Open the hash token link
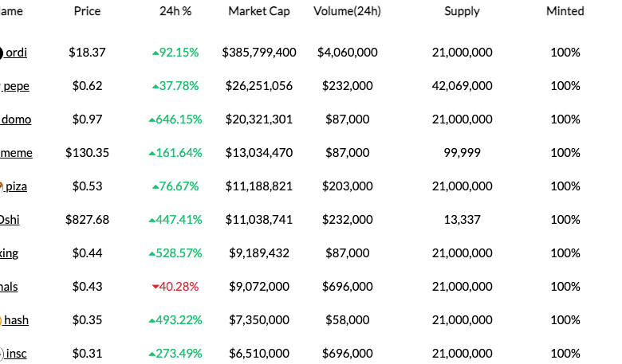The image size is (622, 364). (16, 320)
